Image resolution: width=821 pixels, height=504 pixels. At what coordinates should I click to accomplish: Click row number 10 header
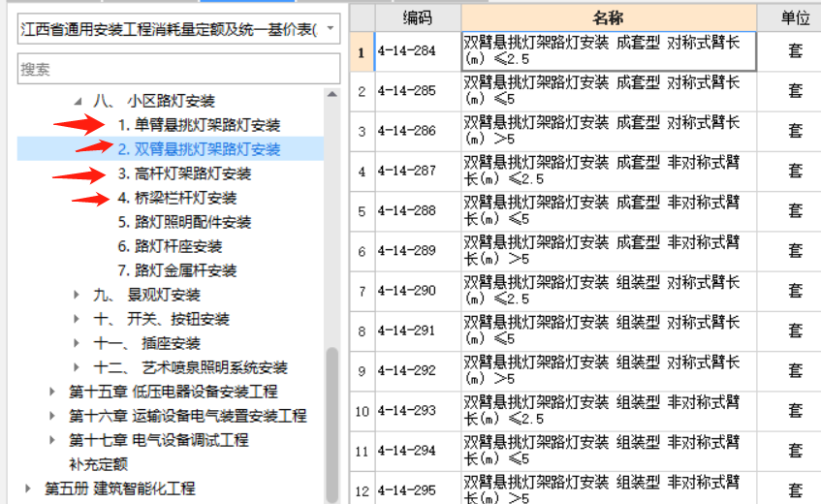(362, 411)
